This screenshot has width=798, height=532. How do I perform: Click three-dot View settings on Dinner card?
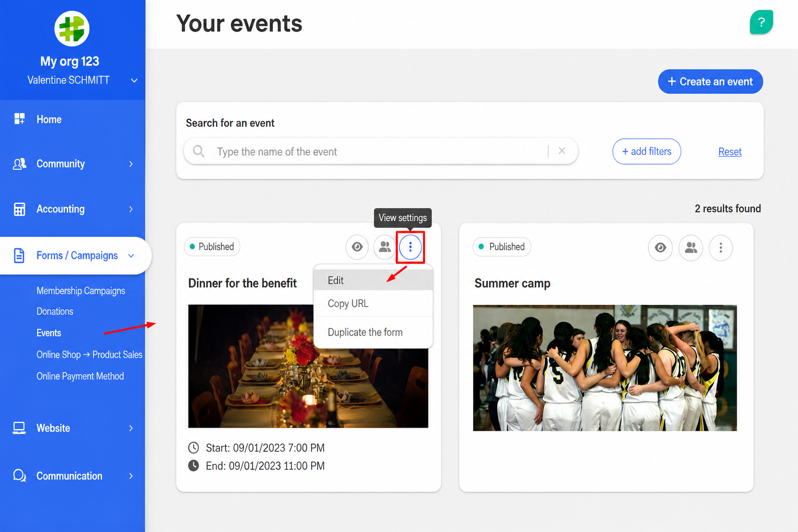pyautogui.click(x=410, y=247)
